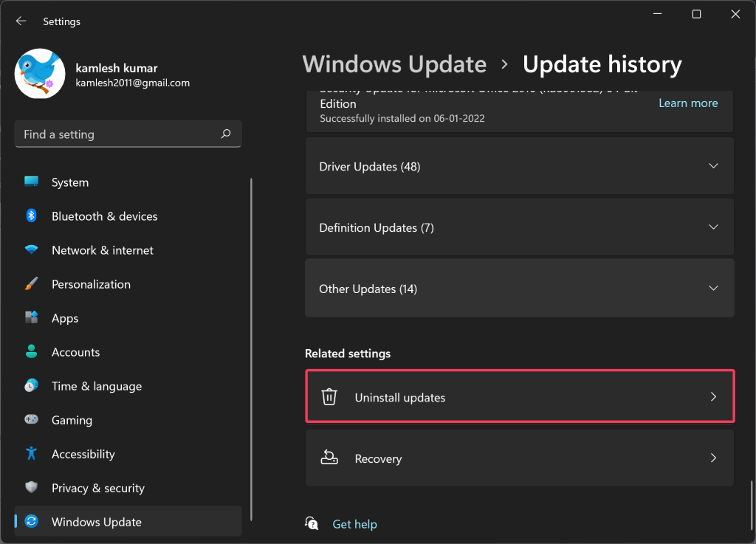This screenshot has height=544, width=756.
Task: Open Uninstall updates via its chevron
Action: [x=714, y=396]
